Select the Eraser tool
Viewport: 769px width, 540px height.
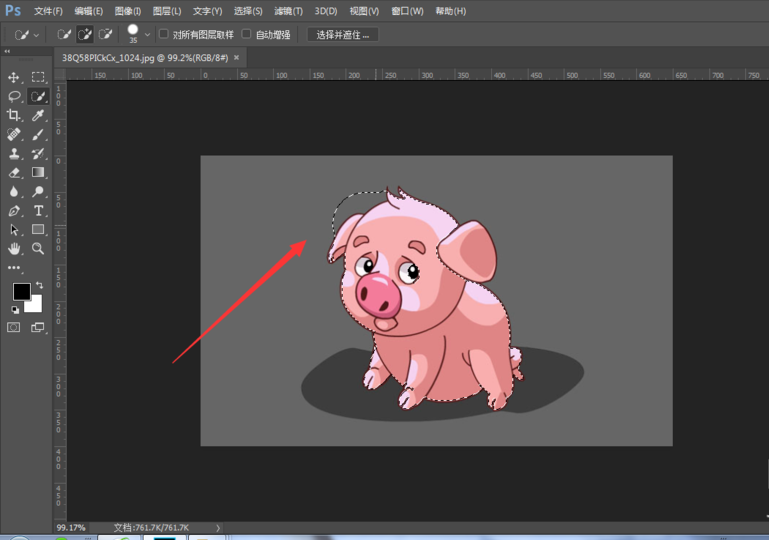pyautogui.click(x=14, y=173)
